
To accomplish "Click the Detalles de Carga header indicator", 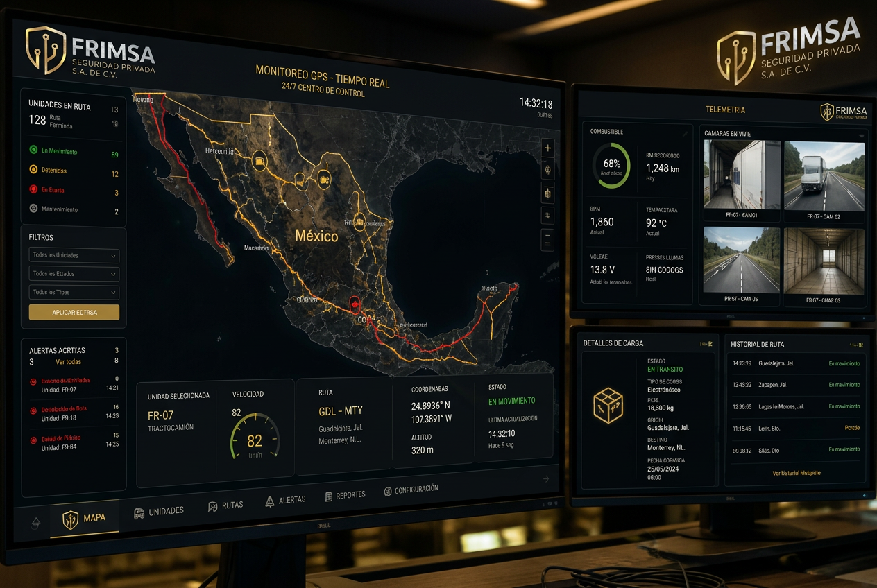I will coord(706,344).
